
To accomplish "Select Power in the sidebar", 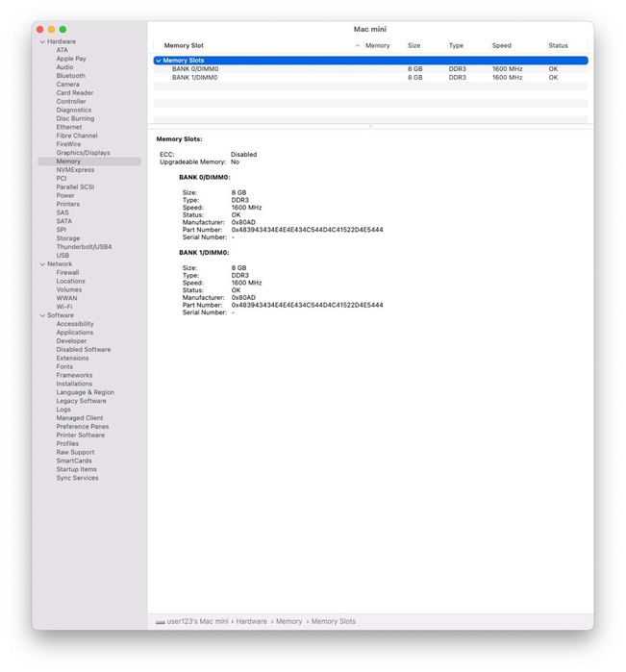I will point(65,196).
